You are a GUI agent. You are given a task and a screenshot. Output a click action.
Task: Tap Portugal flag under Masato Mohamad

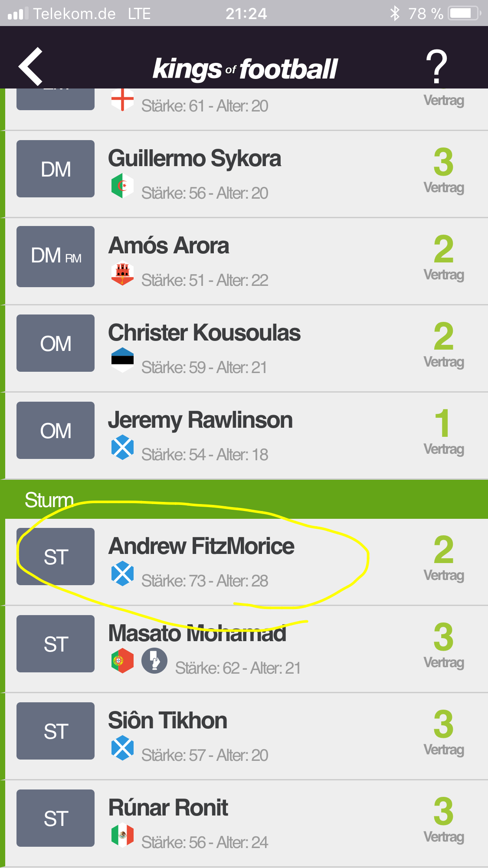(122, 661)
